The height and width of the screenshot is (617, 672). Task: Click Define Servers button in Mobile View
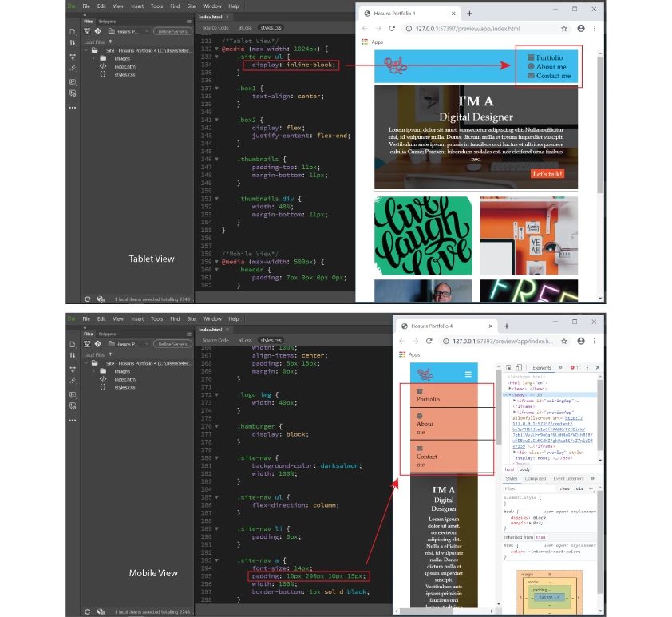point(172,344)
